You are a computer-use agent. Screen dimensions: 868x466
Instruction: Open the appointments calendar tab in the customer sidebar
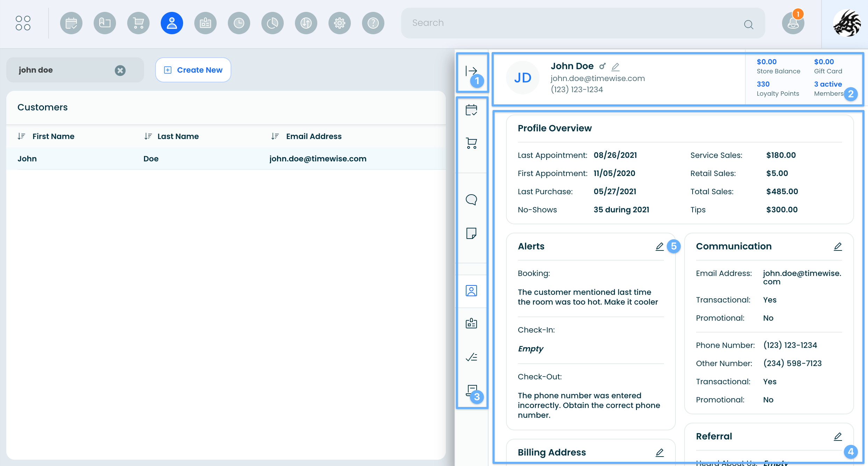(471, 110)
